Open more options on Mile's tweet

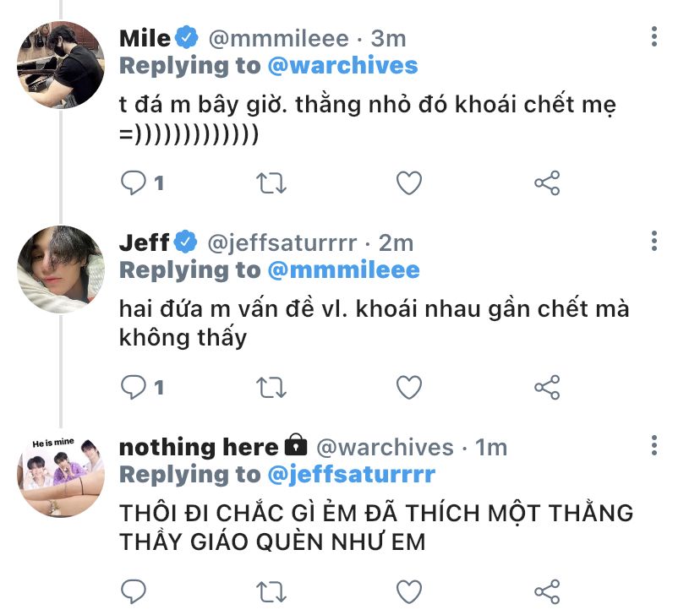654,37
